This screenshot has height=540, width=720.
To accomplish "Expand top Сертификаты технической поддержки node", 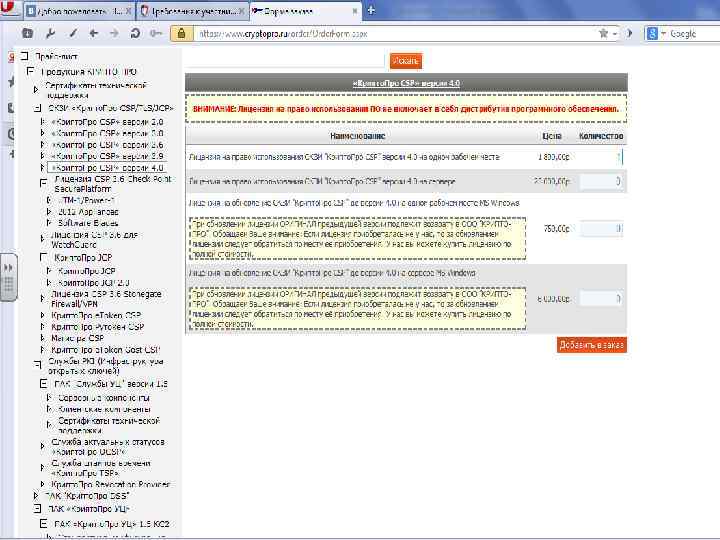I will tap(36, 90).
